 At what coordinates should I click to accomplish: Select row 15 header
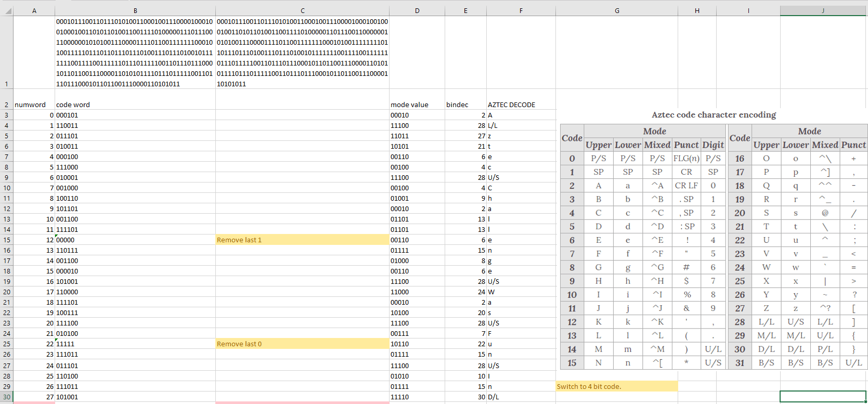click(x=6, y=240)
